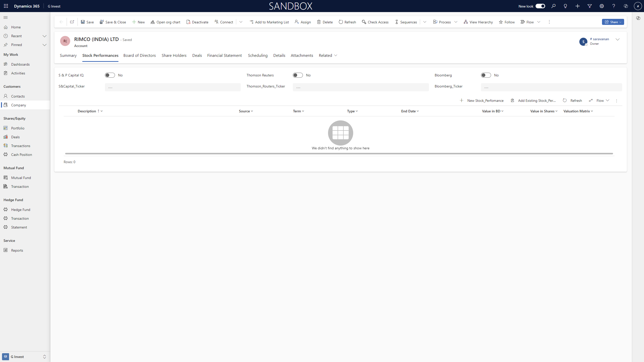This screenshot has width=644, height=362.
Task: Open the Process dropdown menu
Action: point(456,22)
